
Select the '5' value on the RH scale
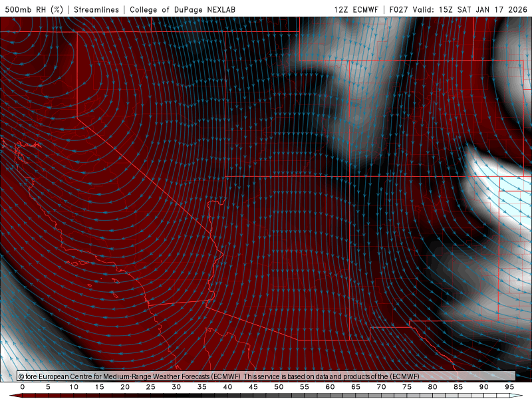(x=48, y=387)
